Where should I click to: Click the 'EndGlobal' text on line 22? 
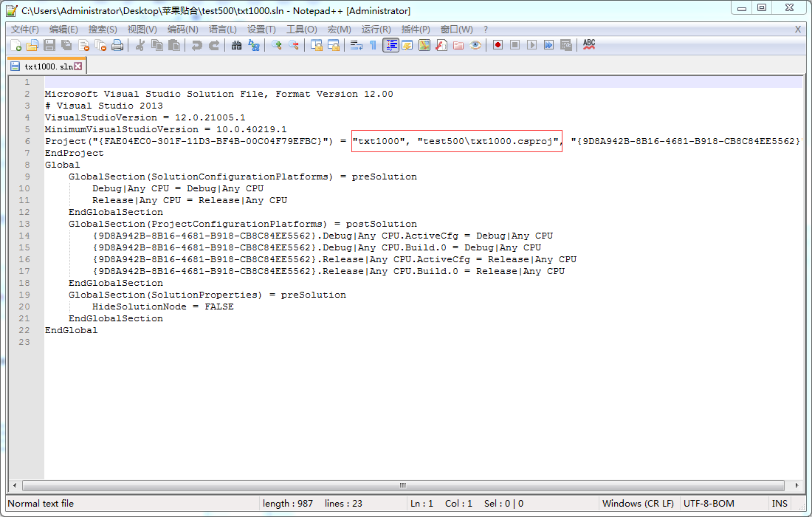point(71,330)
